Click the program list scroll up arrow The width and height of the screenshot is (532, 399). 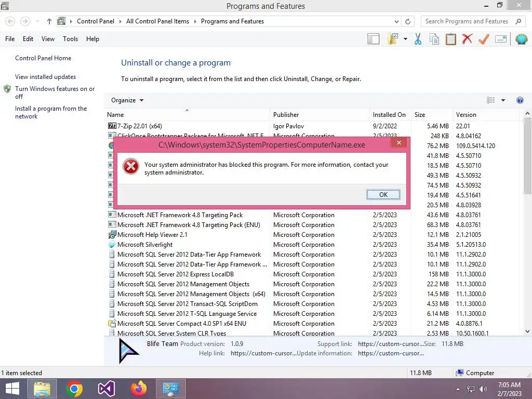pos(527,114)
